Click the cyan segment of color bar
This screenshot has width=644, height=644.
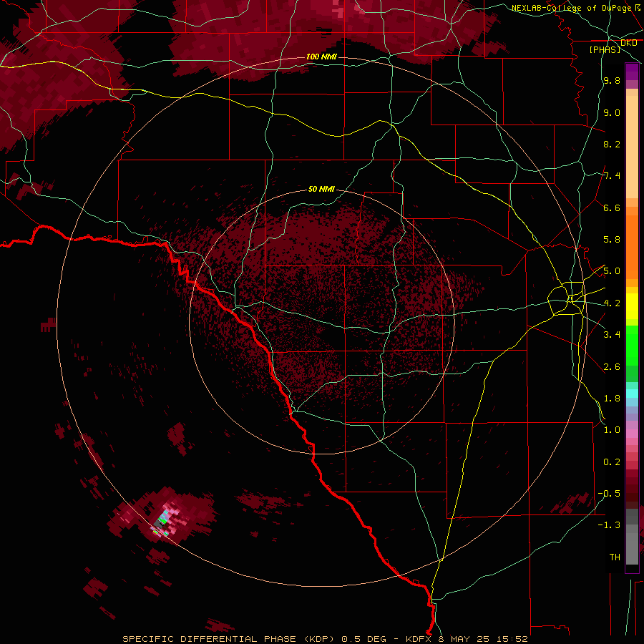[632, 394]
